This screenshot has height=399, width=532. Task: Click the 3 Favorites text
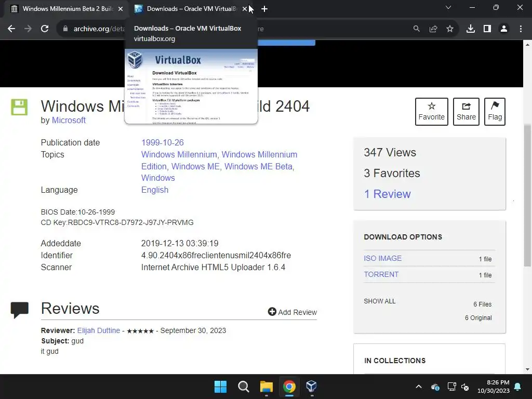392,174
